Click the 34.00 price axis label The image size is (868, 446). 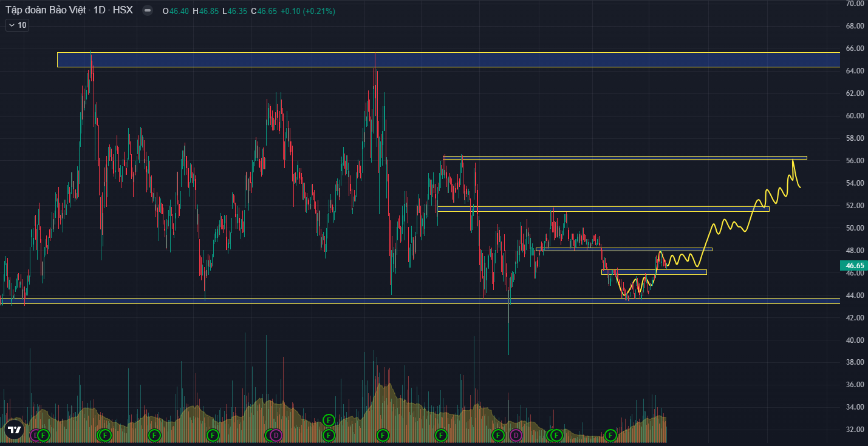click(855, 407)
